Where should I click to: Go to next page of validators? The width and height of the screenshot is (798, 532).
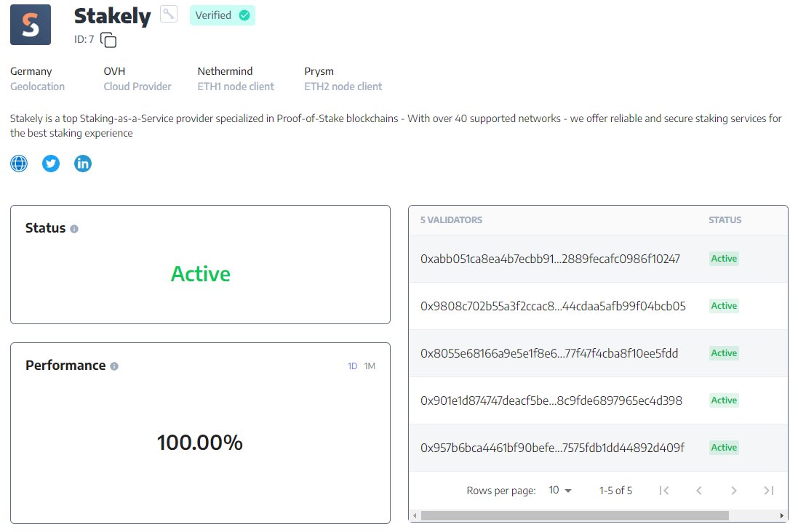(x=733, y=491)
